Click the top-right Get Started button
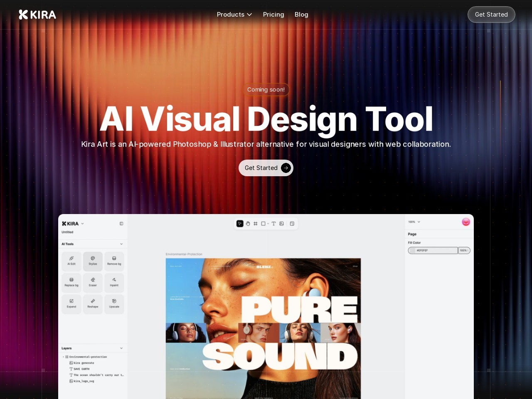This screenshot has height=399, width=532. (491, 15)
